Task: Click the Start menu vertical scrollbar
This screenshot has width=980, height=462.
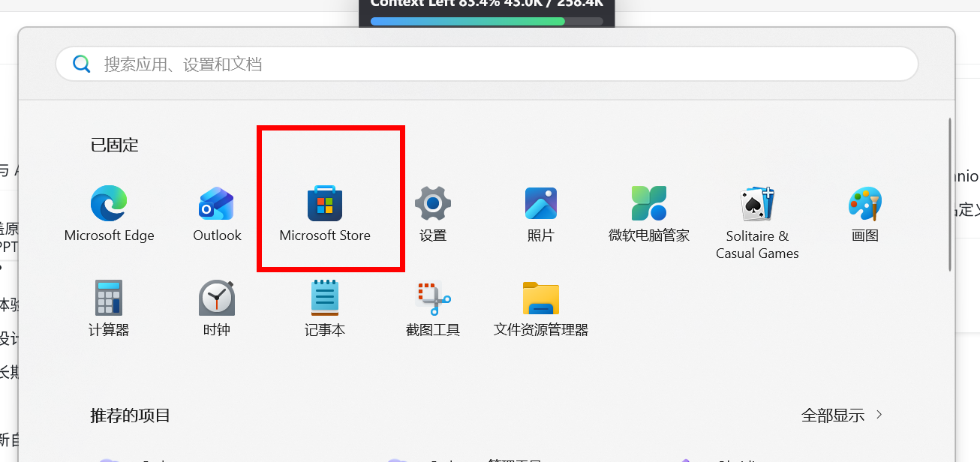Action: tap(951, 193)
